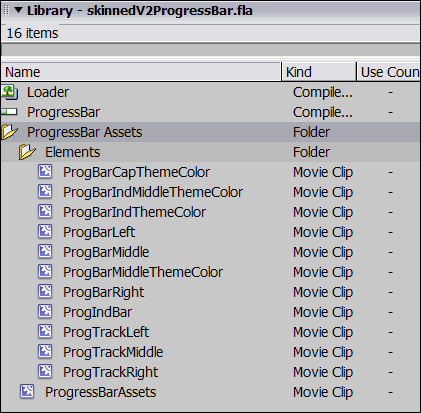Image resolution: width=421 pixels, height=413 pixels.
Task: Select the ProgressBarAssets name
Action: 101,392
